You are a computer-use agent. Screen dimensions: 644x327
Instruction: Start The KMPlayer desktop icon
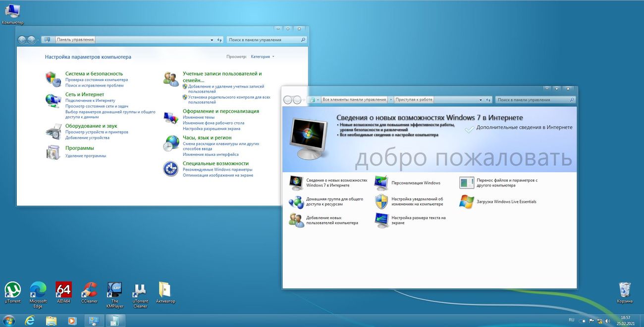tap(114, 292)
